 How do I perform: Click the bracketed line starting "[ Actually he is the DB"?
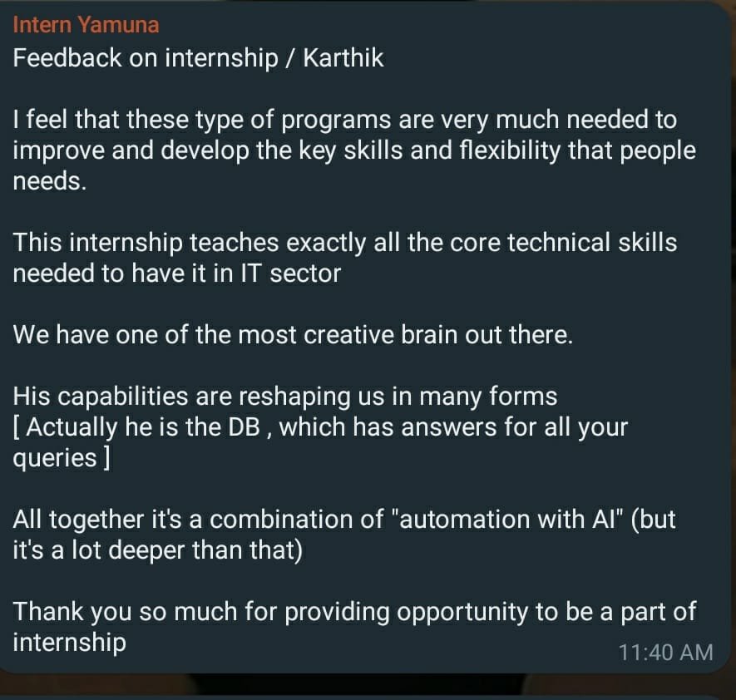tap(320, 427)
